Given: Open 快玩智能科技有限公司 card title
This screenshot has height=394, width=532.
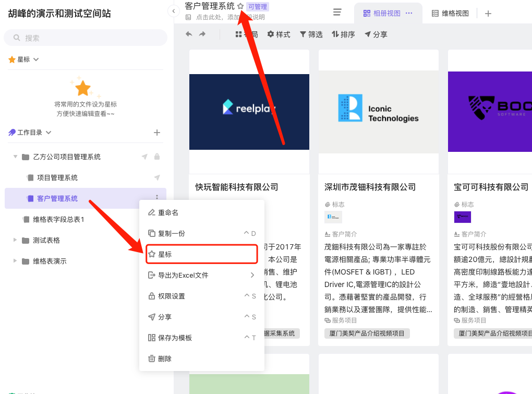Looking at the screenshot, I should pyautogui.click(x=236, y=187).
